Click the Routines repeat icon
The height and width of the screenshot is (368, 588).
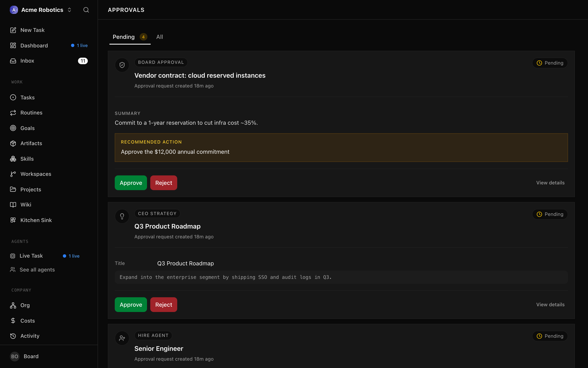coord(13,113)
